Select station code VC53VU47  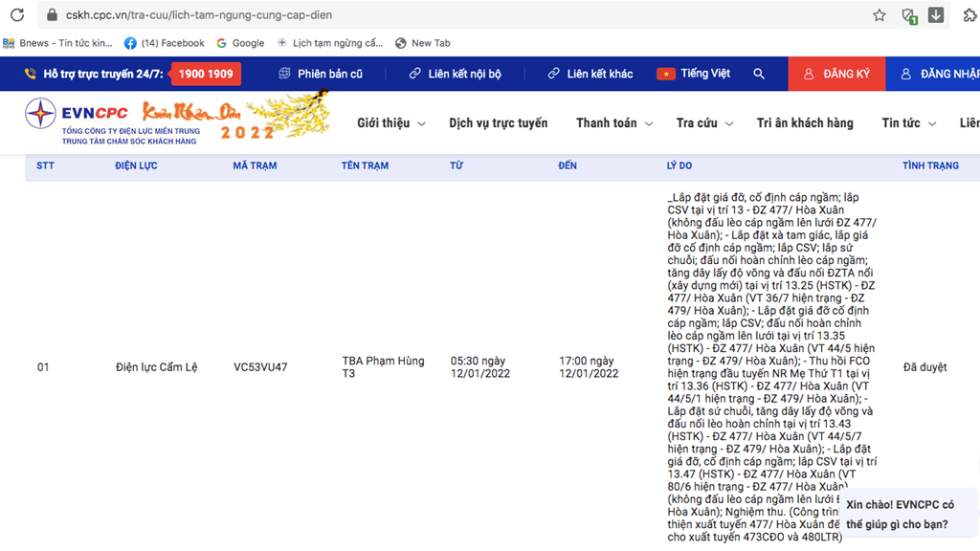point(260,367)
